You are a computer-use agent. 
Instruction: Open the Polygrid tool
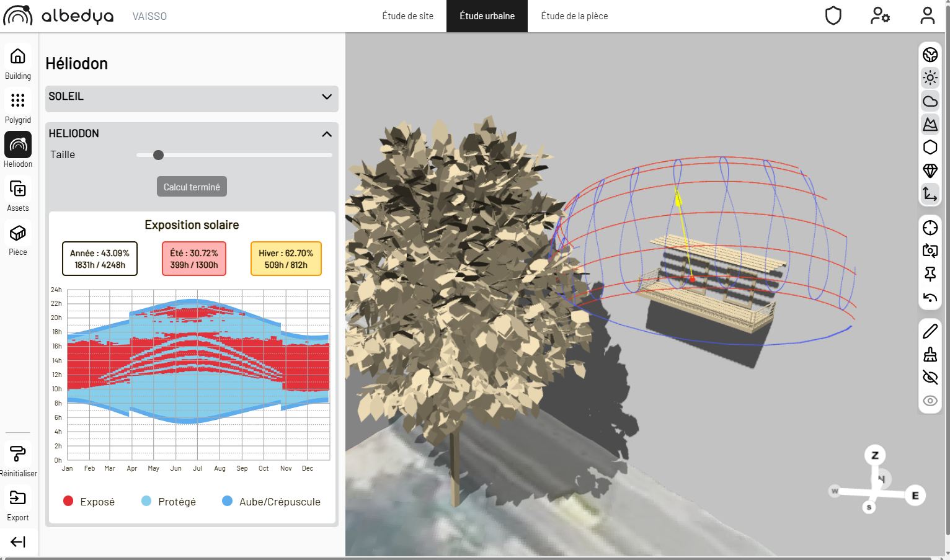click(x=18, y=107)
